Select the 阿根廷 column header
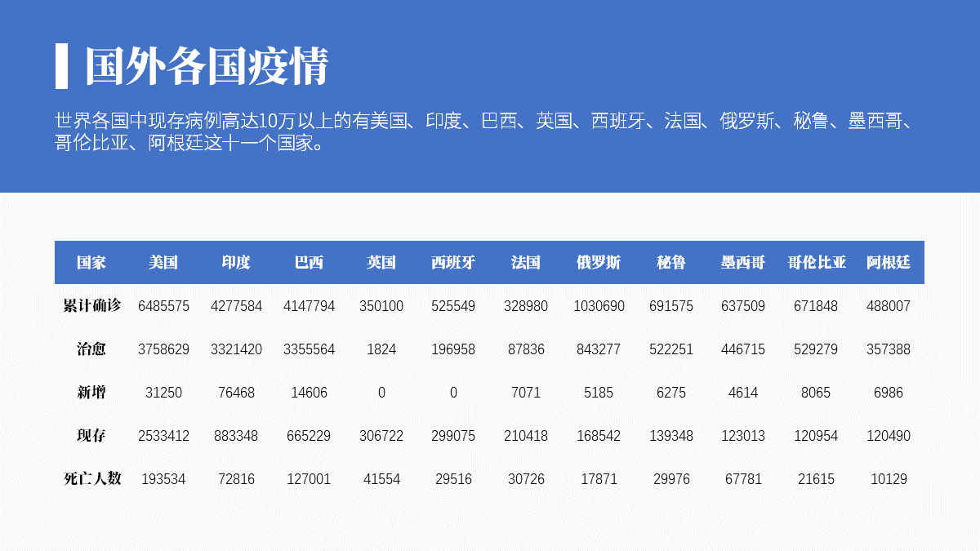This screenshot has width=980, height=551. [x=889, y=263]
